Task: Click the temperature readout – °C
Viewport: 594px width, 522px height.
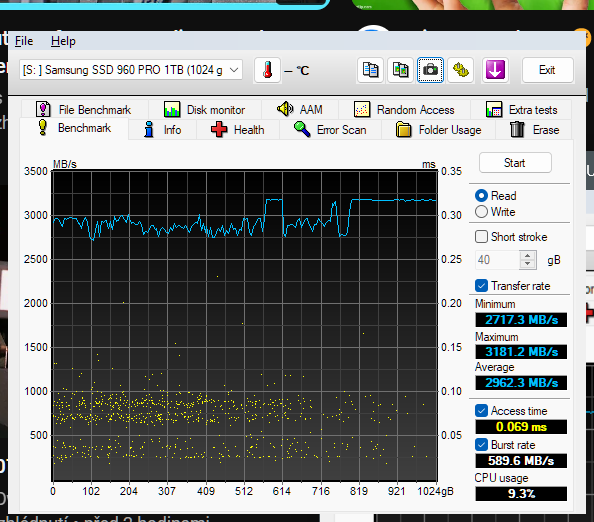Action: coord(297,70)
